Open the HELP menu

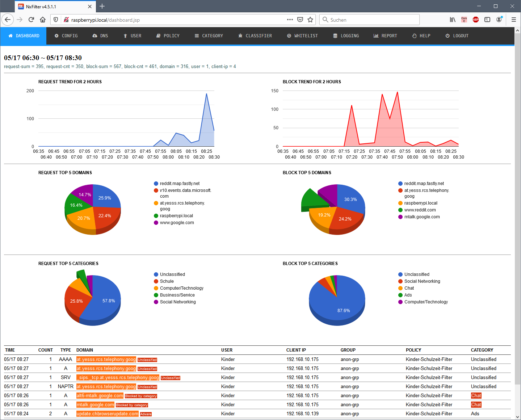coord(421,36)
